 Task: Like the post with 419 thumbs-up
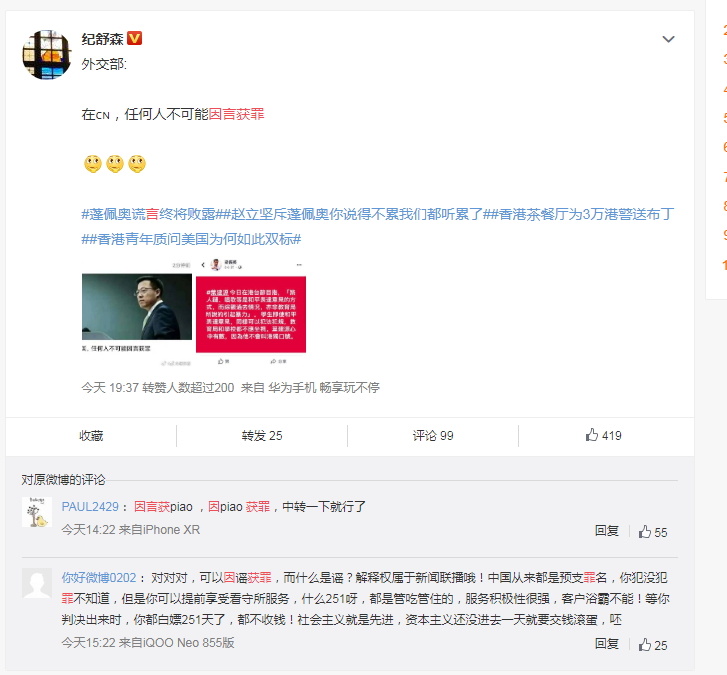pos(604,436)
